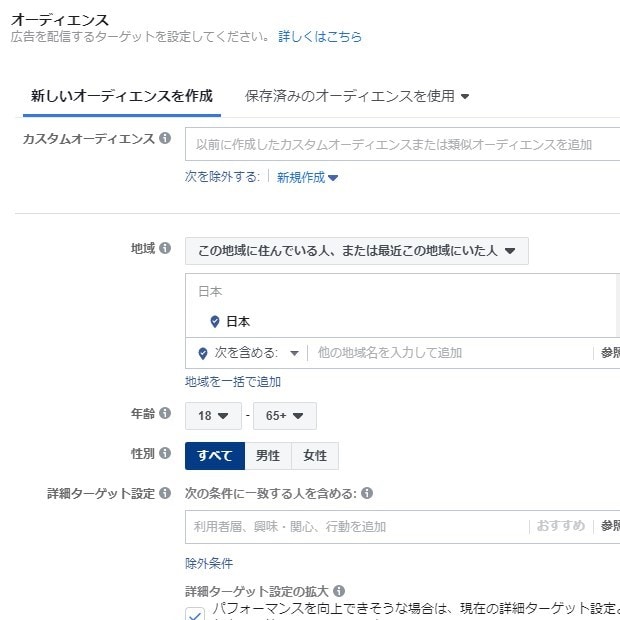
Task: Click info icon next to カスタムオーディエンス
Action: 165,138
